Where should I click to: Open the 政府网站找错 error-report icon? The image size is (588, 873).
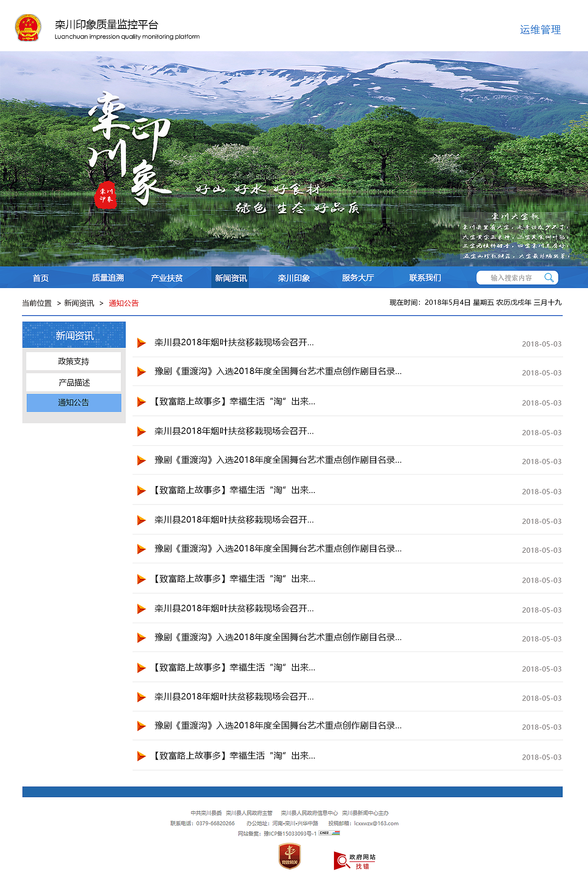[x=355, y=861]
